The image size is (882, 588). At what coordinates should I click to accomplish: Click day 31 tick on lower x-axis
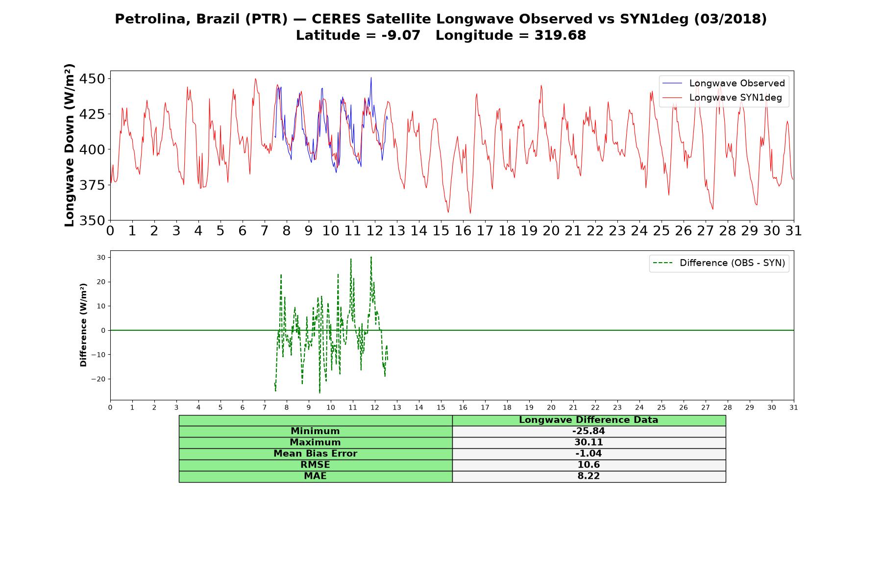(x=794, y=407)
